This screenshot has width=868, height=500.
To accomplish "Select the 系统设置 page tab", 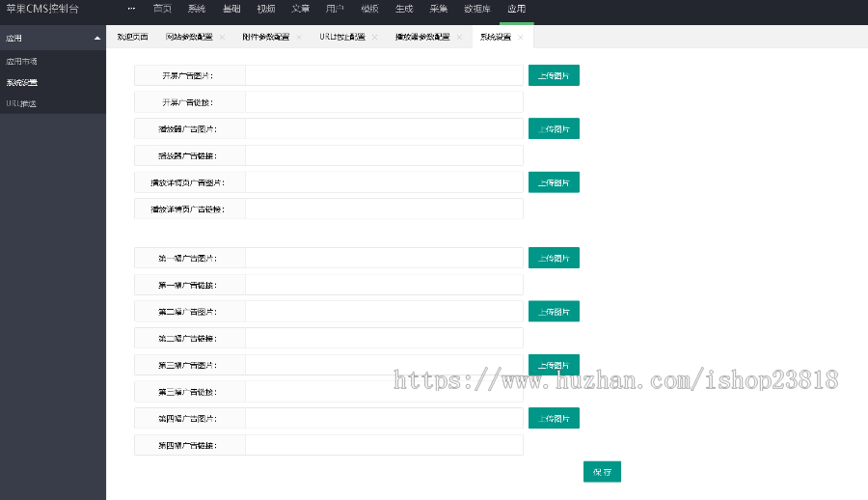I will [x=496, y=37].
